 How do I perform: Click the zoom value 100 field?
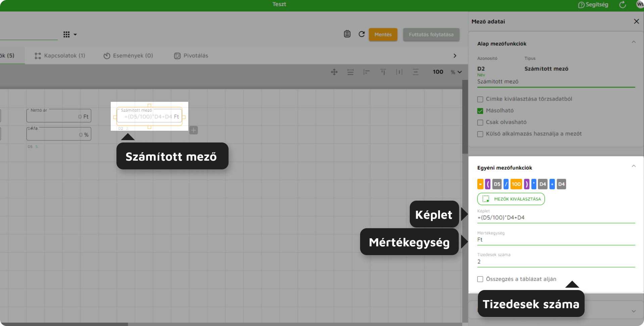[x=438, y=72]
